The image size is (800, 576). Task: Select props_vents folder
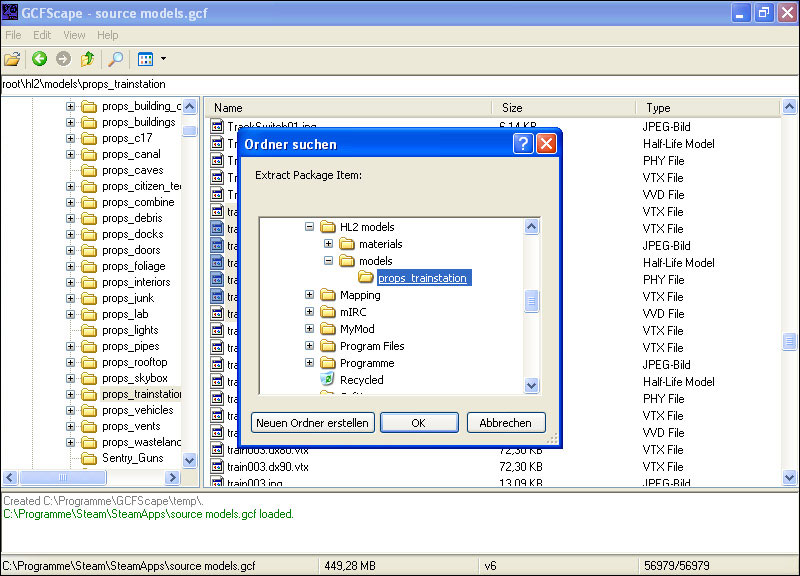tap(131, 427)
